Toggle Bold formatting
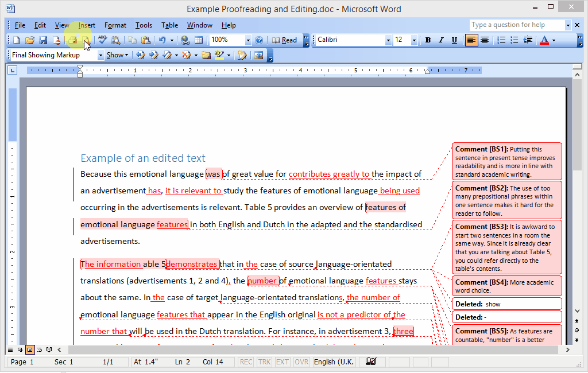The image size is (588, 373). point(428,40)
